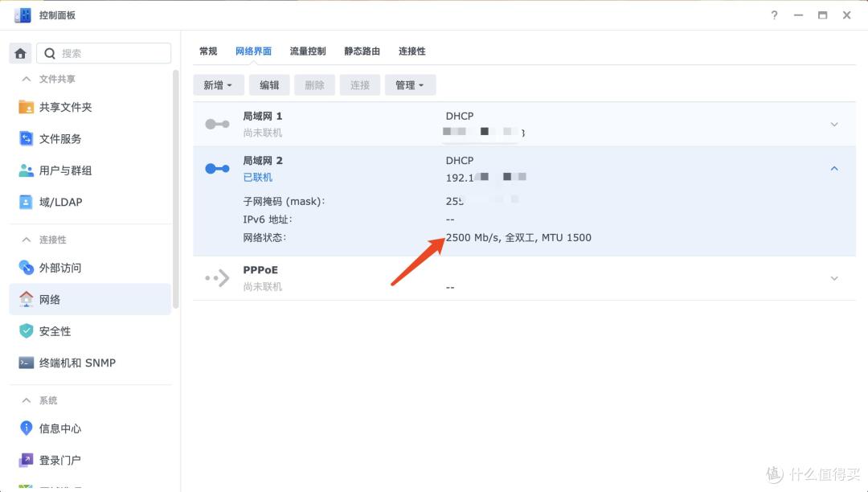Viewport: 868px width, 492px height.
Task: Open 外部访问 in the sidebar
Action: click(90, 268)
